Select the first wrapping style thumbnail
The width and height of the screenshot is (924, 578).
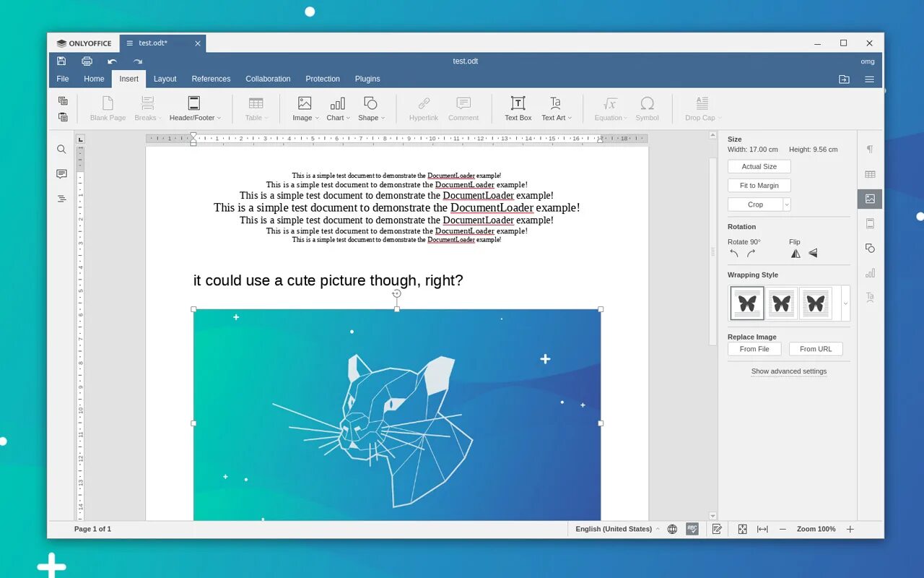point(747,303)
